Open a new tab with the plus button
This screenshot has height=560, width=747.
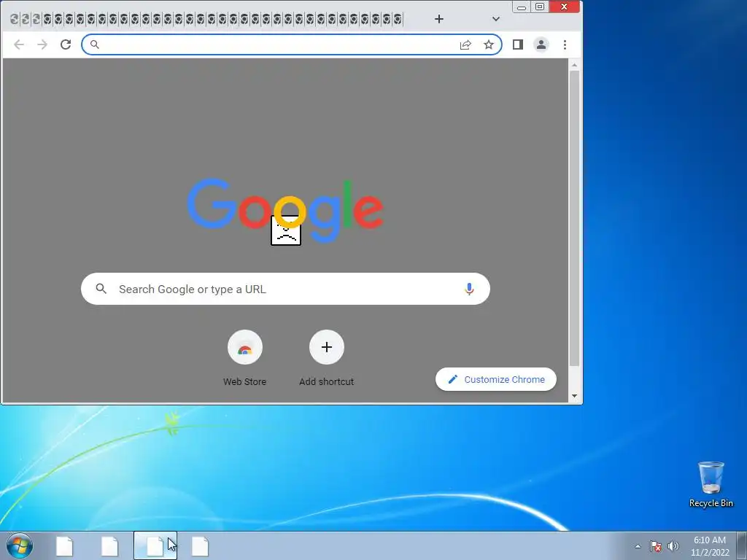pos(439,19)
